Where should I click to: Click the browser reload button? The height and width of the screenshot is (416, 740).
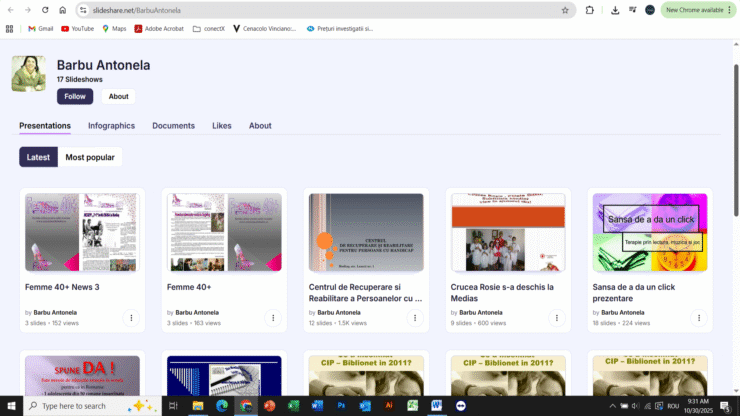[x=44, y=10]
